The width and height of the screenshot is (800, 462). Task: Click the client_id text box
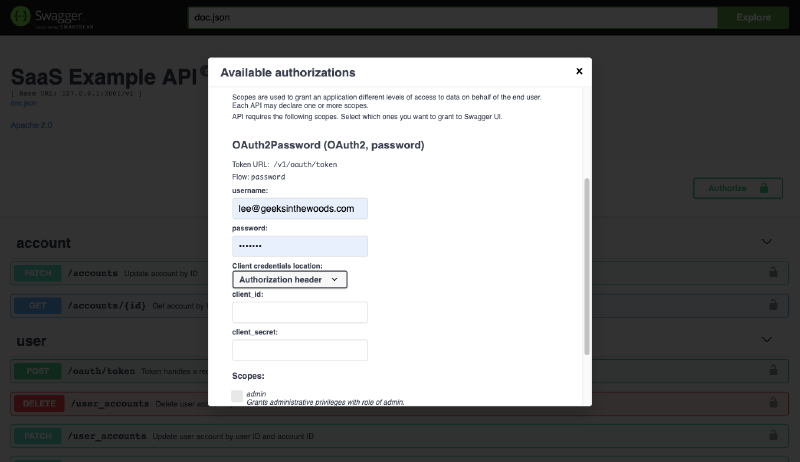coord(300,312)
